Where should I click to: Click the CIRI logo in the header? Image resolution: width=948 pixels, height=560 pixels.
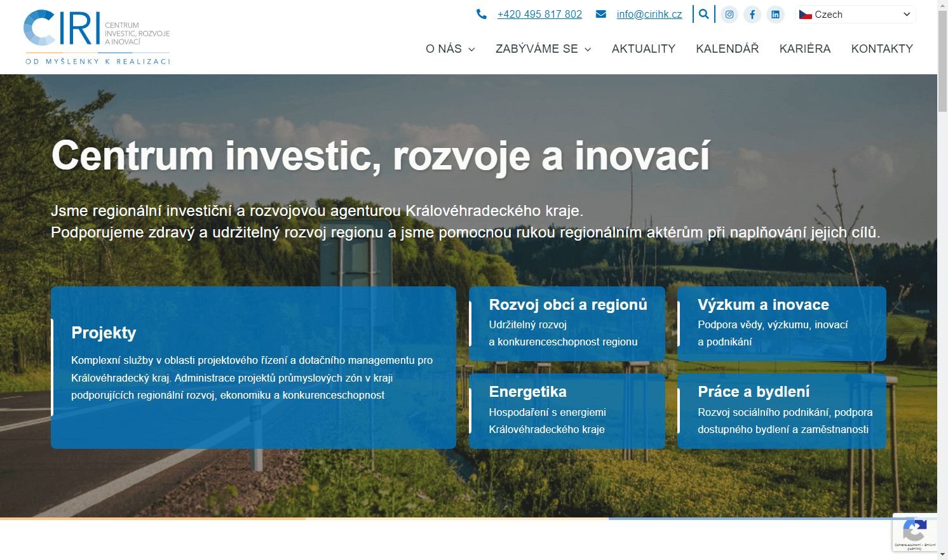coord(97,37)
